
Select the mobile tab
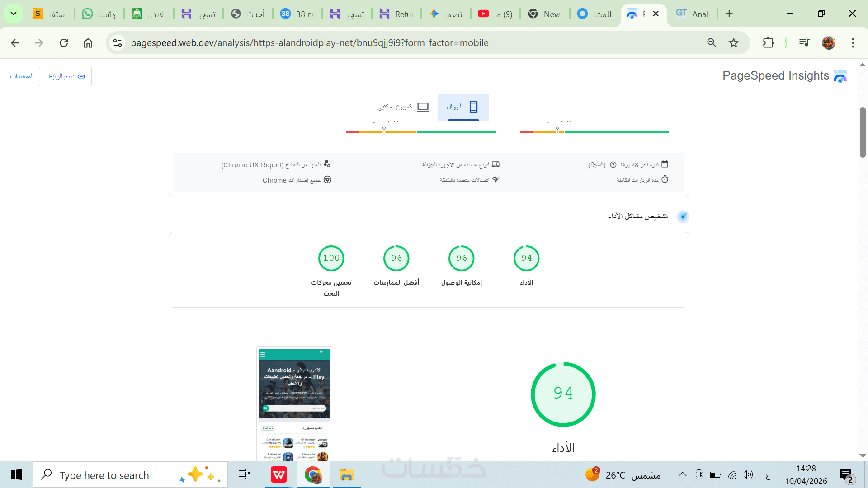tap(463, 107)
